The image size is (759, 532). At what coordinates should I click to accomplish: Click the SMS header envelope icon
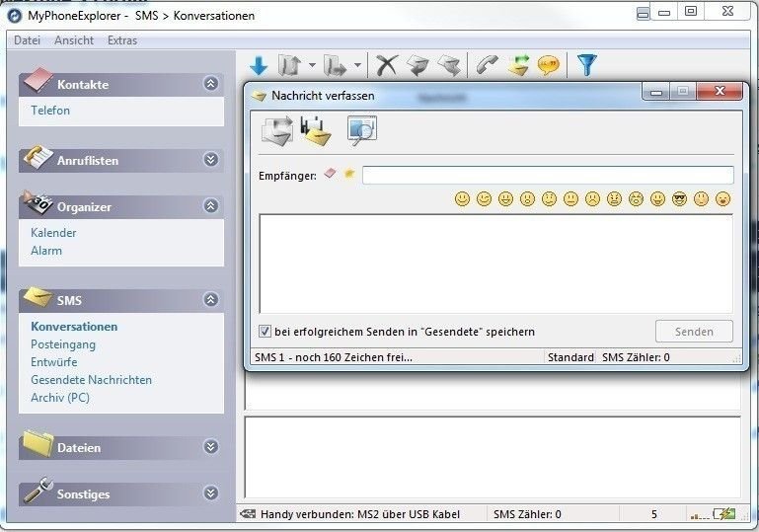[38, 297]
